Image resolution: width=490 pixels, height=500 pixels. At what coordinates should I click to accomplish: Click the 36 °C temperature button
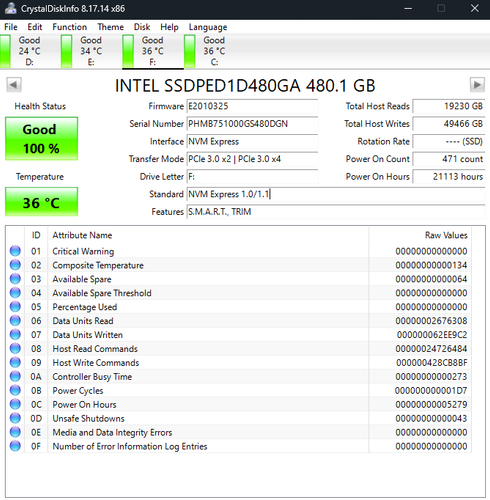[41, 202]
